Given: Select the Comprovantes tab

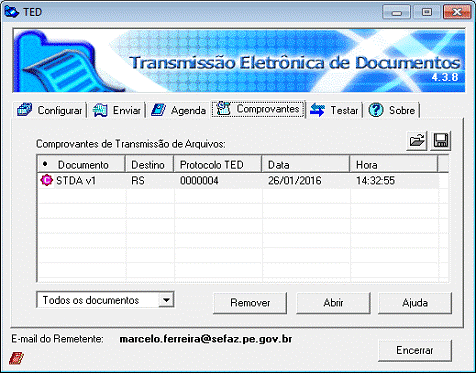Looking at the screenshot, I should (258, 109).
